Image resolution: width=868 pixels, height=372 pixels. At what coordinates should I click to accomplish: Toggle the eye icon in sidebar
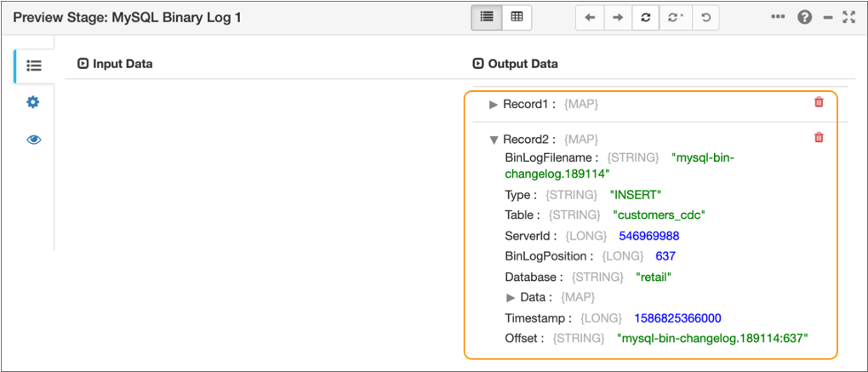tap(33, 140)
